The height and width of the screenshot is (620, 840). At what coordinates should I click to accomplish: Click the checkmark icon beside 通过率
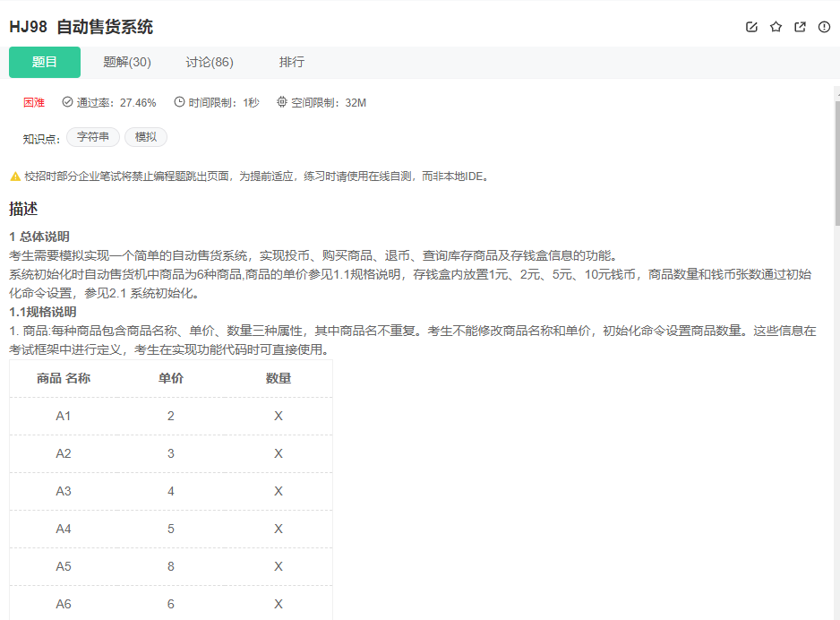pos(65,102)
